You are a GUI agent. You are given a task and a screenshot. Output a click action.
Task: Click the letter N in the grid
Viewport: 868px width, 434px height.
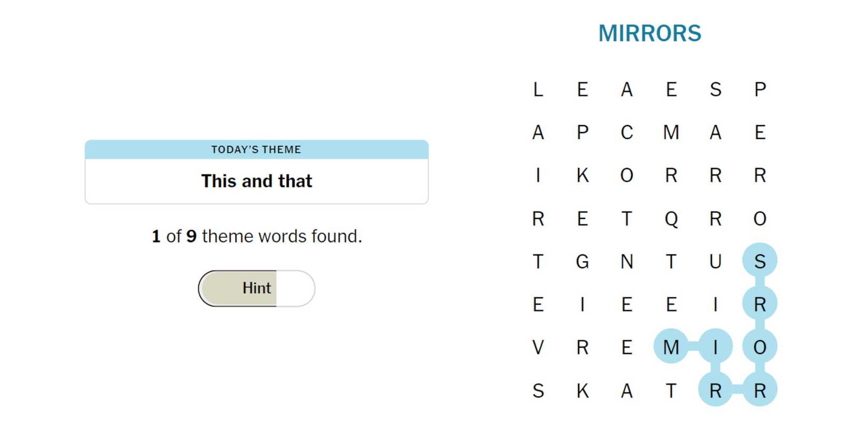pos(627,261)
